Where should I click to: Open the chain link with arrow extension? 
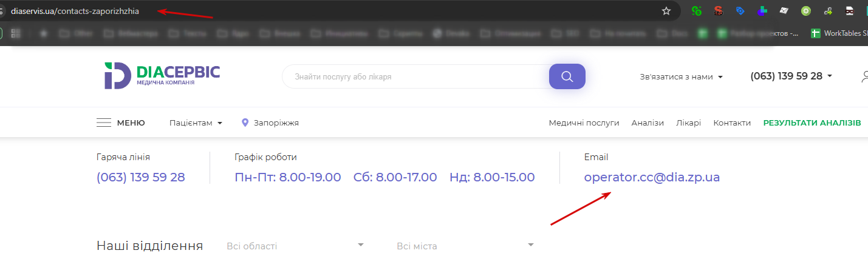pos(827,10)
